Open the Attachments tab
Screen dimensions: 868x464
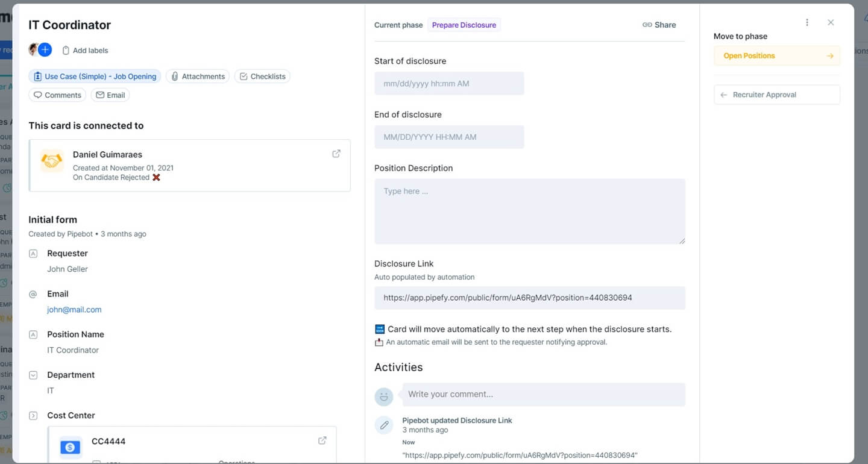pyautogui.click(x=198, y=77)
